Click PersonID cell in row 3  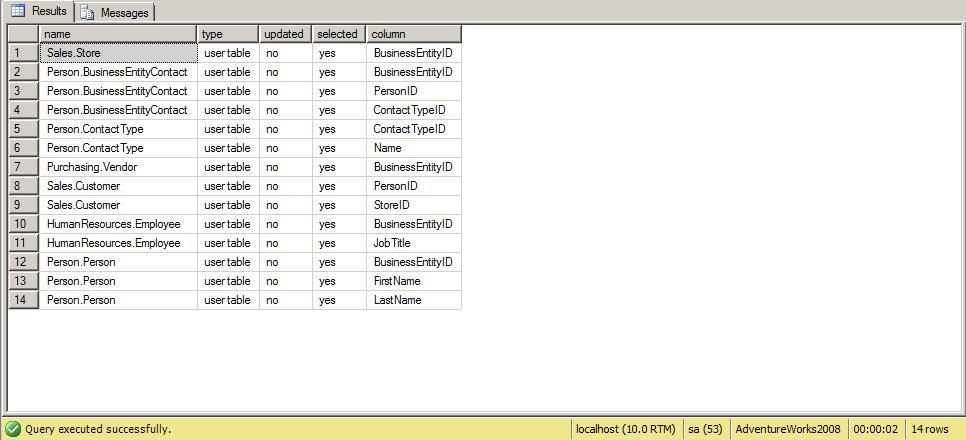click(413, 91)
